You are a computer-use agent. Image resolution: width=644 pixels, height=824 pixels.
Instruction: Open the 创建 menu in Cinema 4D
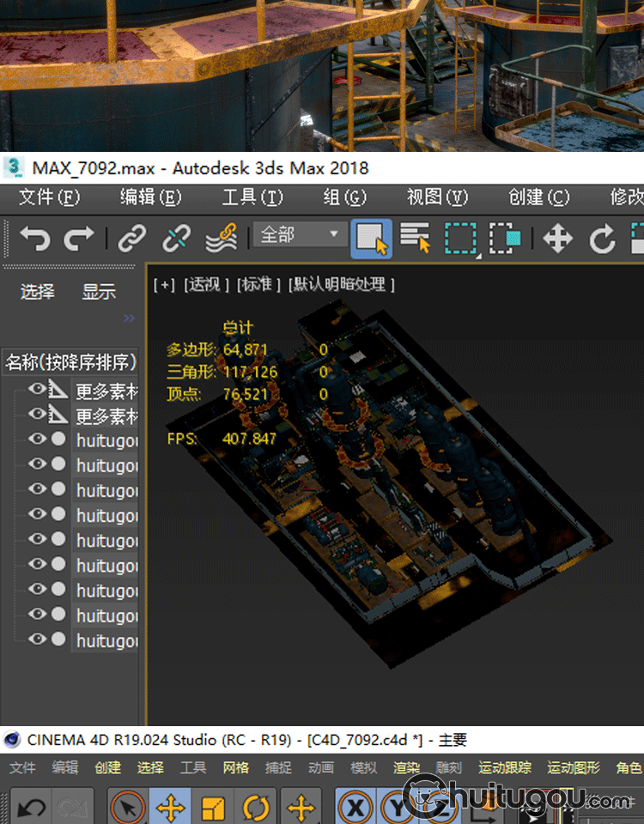click(108, 767)
